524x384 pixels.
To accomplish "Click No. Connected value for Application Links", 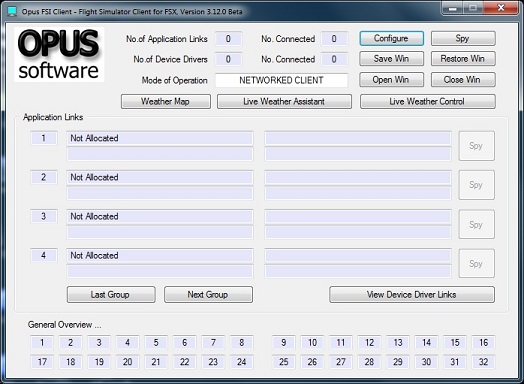I will pyautogui.click(x=334, y=39).
